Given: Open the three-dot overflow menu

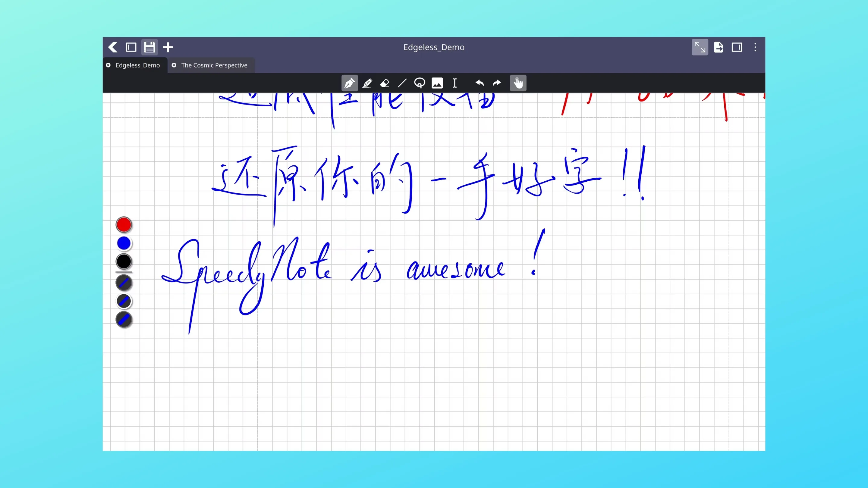Looking at the screenshot, I should pos(755,47).
